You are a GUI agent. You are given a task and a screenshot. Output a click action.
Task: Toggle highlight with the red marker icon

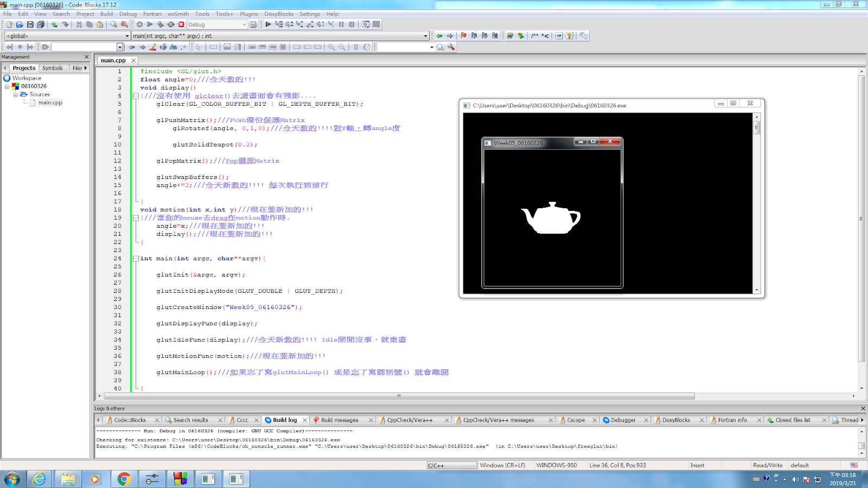coord(153,47)
